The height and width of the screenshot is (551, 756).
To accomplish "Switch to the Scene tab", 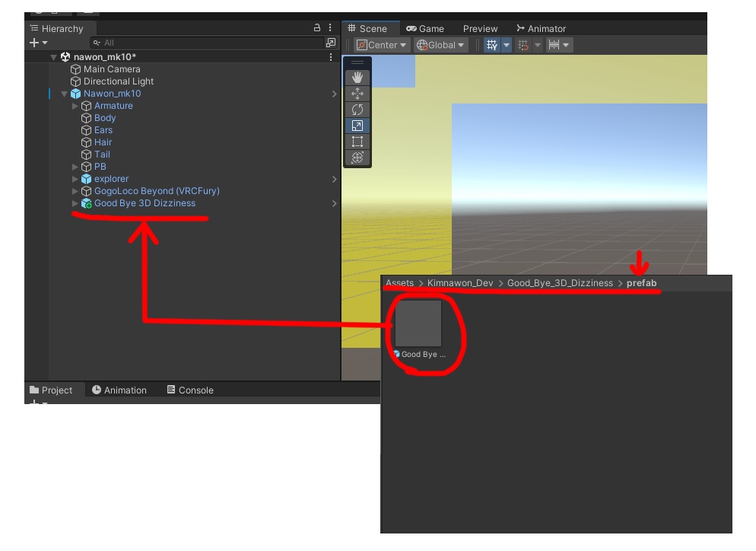I will (x=370, y=28).
